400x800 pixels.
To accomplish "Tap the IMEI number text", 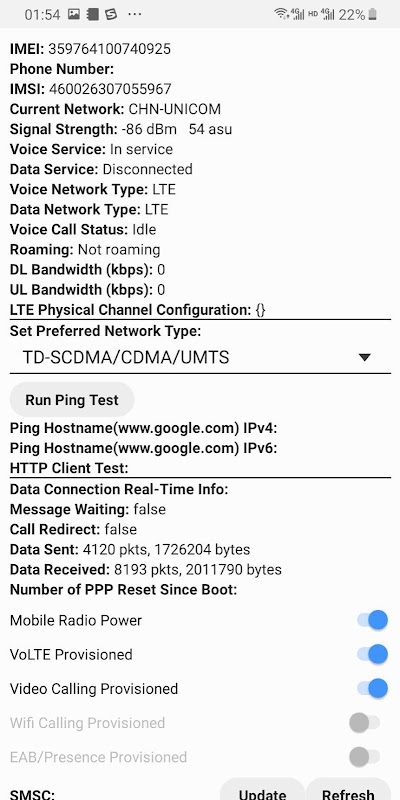I will [x=110, y=49].
